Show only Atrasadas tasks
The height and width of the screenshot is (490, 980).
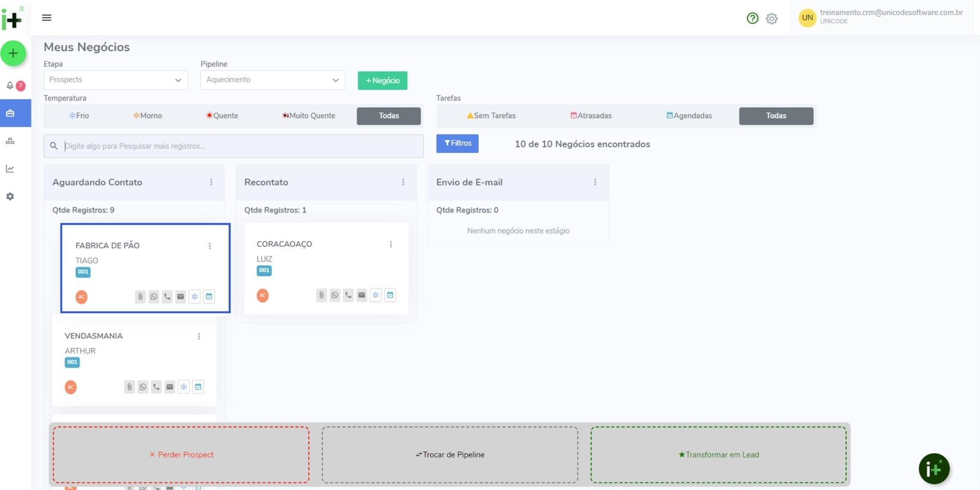click(x=591, y=116)
